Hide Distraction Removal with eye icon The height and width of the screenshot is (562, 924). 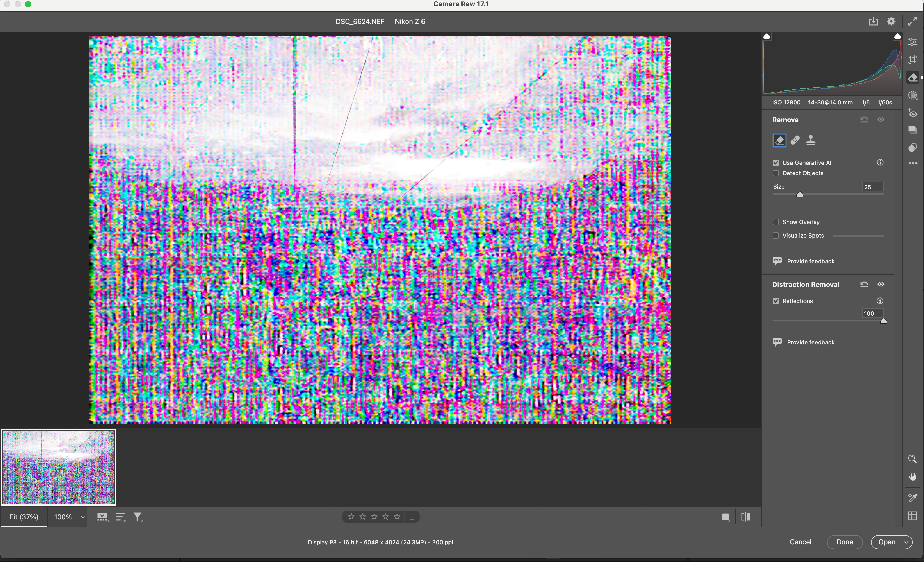(x=881, y=284)
